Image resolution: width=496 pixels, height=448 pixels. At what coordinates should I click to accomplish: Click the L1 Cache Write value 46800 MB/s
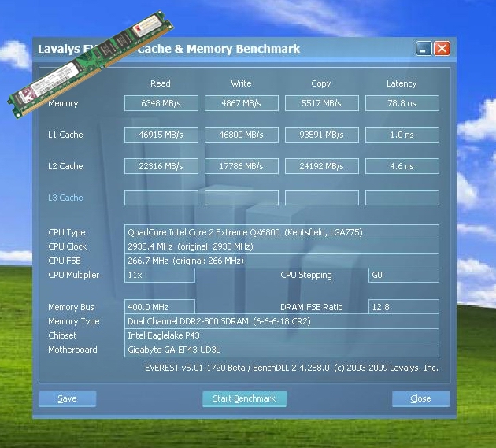point(242,135)
